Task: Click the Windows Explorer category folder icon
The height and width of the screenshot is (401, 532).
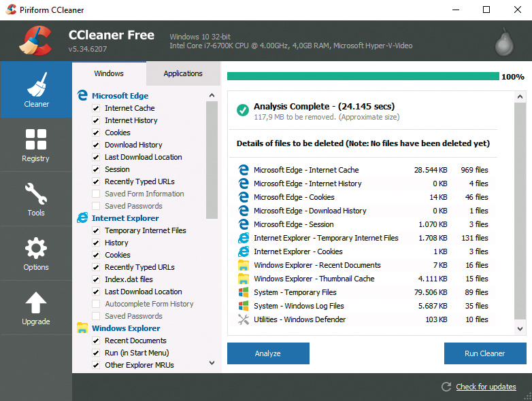Action: [82, 328]
